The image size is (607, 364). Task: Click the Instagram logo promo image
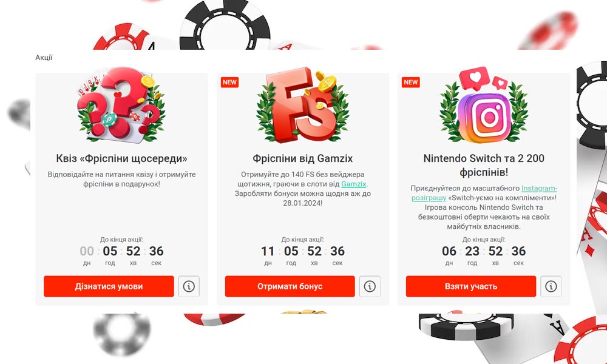pos(484,105)
